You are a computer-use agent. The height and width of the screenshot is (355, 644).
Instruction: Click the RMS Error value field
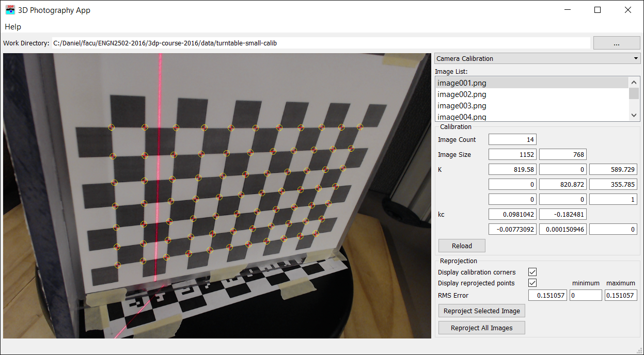click(x=547, y=295)
